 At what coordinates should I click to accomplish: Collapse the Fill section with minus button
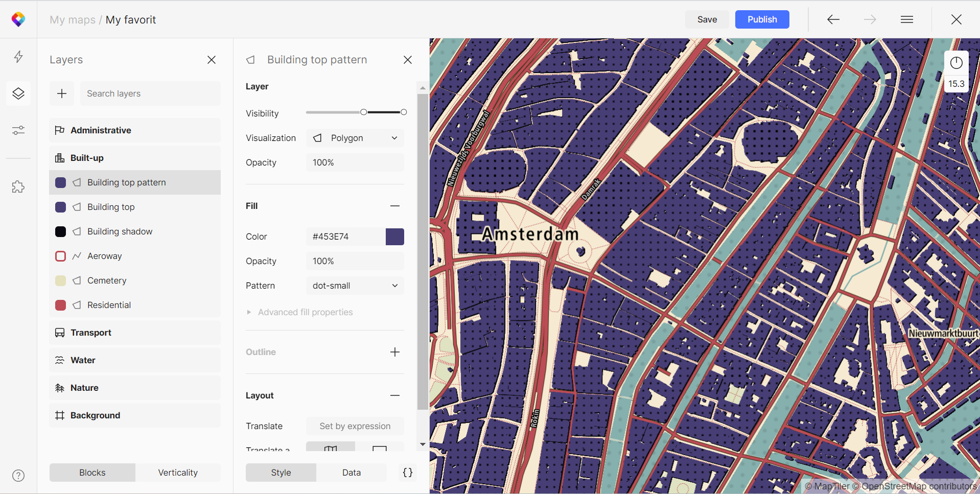pos(395,206)
